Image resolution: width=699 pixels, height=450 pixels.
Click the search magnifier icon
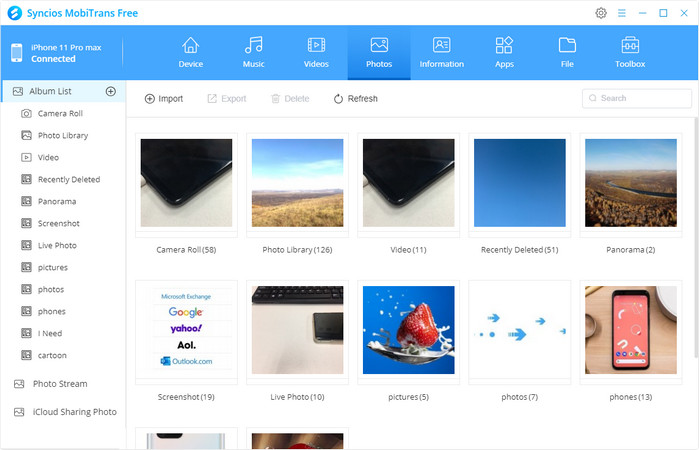click(x=592, y=98)
